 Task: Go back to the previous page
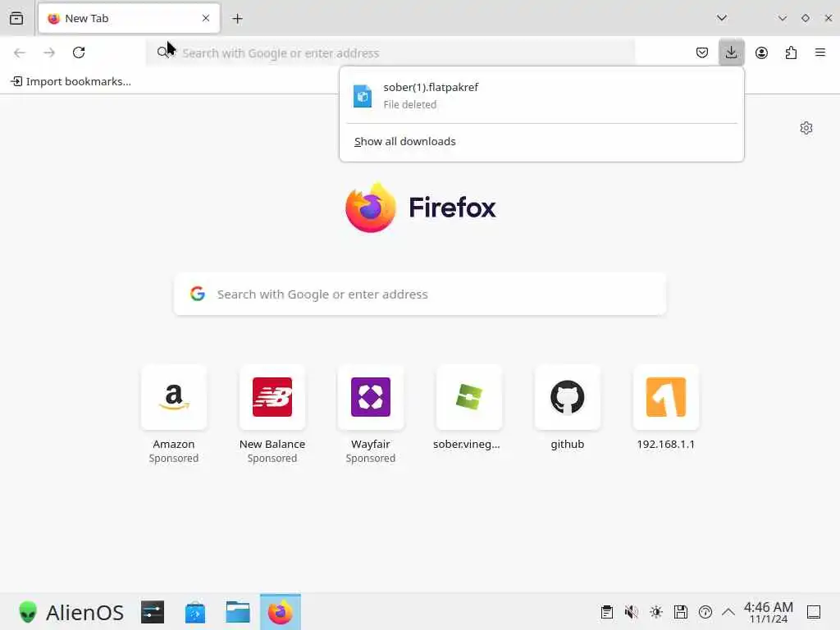coord(20,52)
